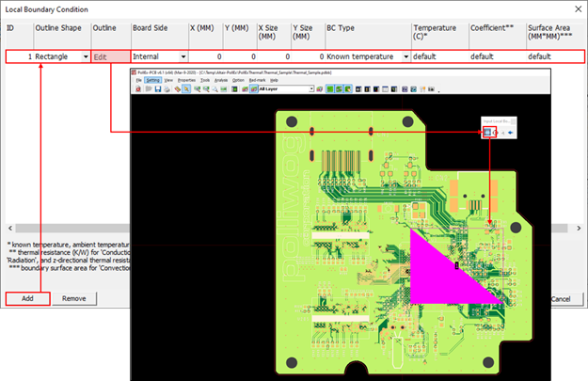Click the circle draw icon in floating toolbar
This screenshot has width=588, height=381.
click(496, 133)
